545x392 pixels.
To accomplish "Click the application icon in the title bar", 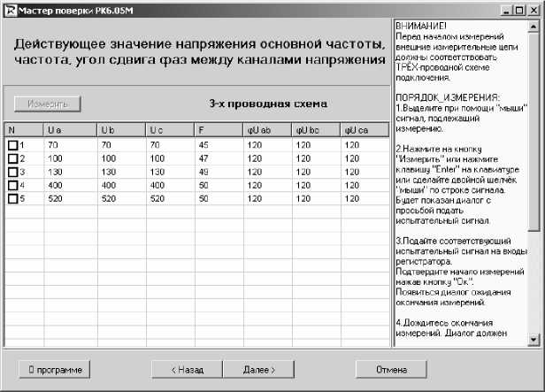I will 10,11.
